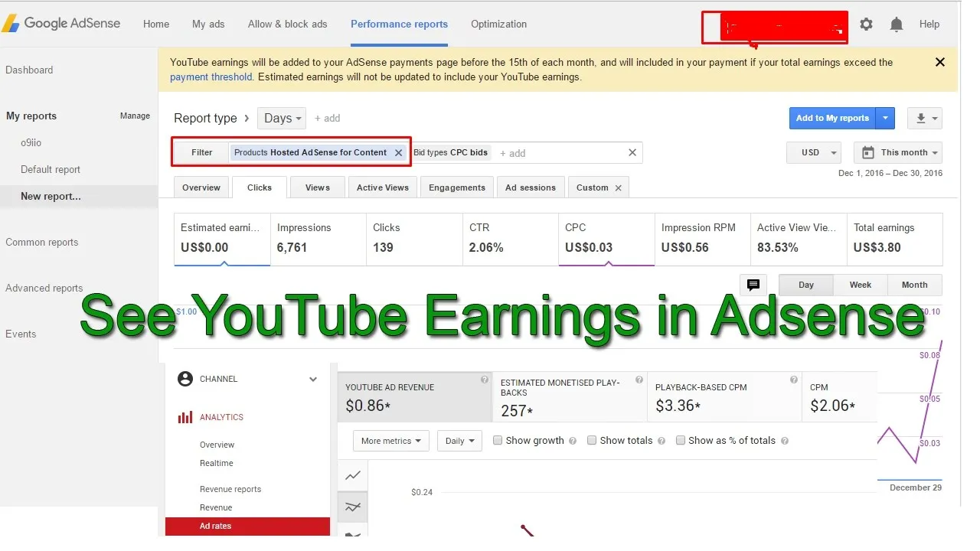Open the Optimization menu item
Viewport: 980px width, 551px height.
point(498,24)
